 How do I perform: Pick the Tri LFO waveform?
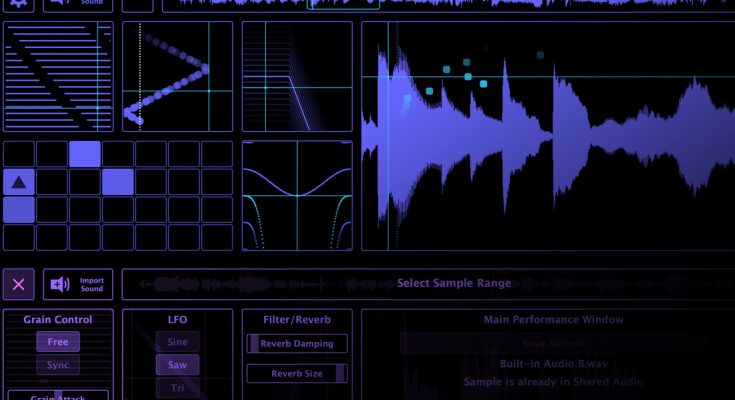(177, 388)
